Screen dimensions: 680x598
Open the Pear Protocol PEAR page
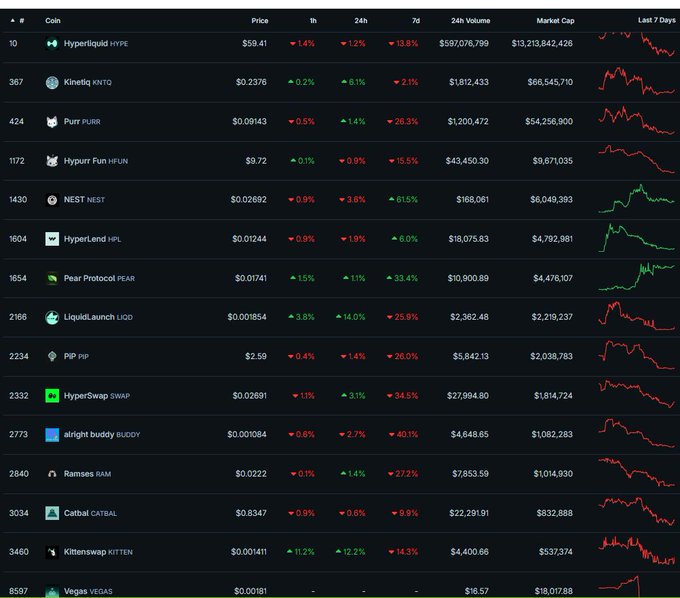pyautogui.click(x=99, y=278)
